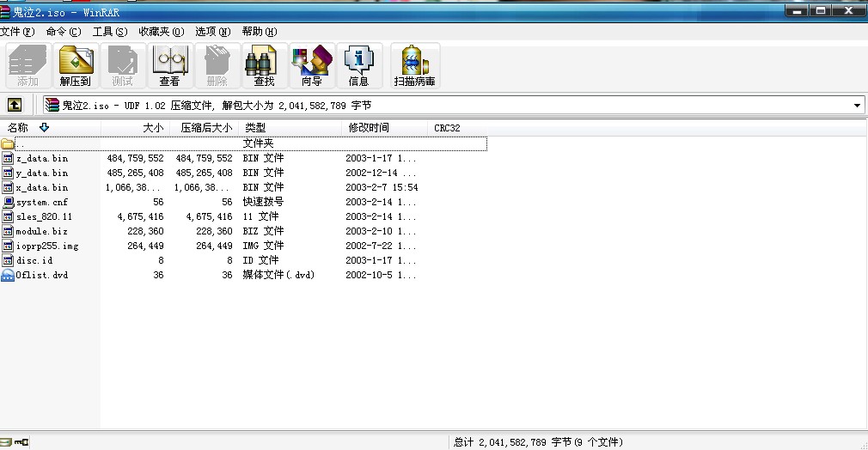This screenshot has height=450, width=868.
Task: Click the x_data.bin file name
Action: (42, 187)
